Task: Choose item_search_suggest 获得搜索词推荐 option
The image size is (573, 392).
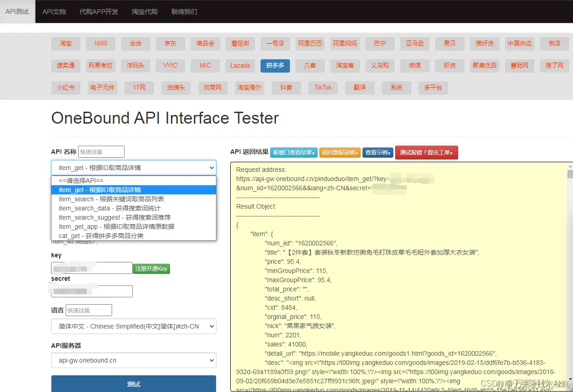Action: click(x=134, y=217)
